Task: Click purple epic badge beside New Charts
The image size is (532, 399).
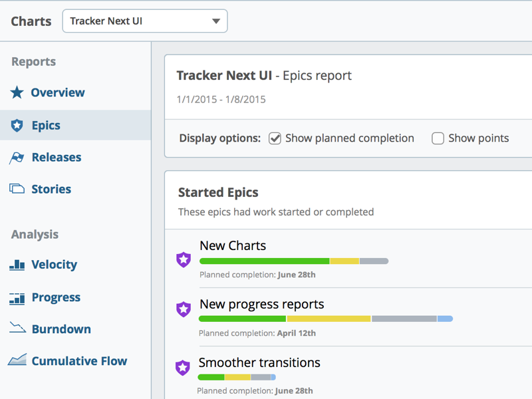Action: [x=184, y=260]
